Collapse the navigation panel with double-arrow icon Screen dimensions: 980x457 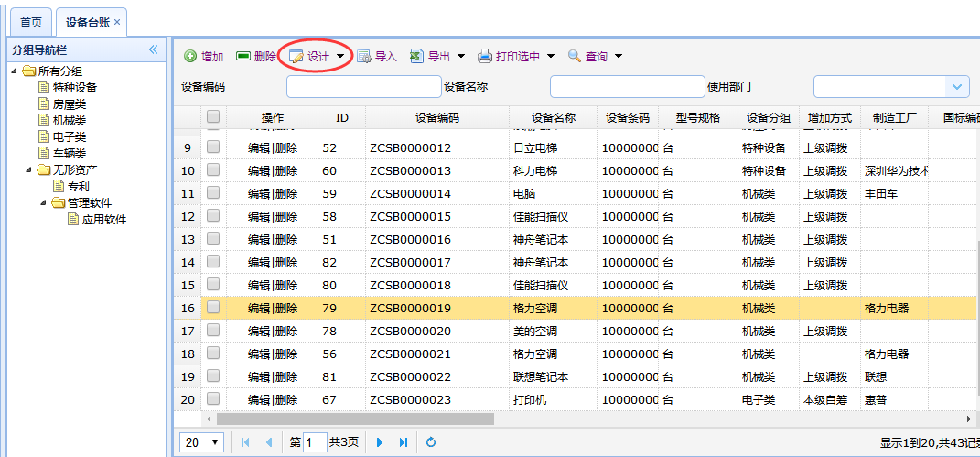(154, 49)
